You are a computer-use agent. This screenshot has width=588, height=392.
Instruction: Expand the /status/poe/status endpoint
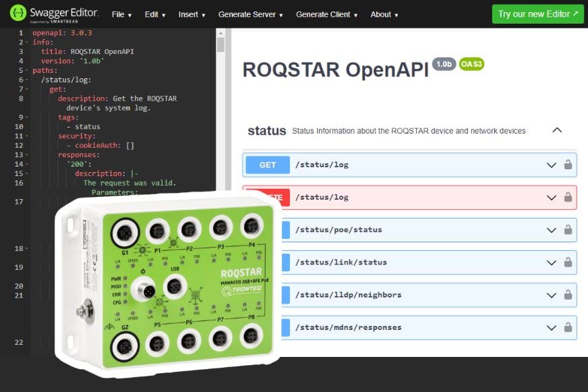click(x=551, y=229)
